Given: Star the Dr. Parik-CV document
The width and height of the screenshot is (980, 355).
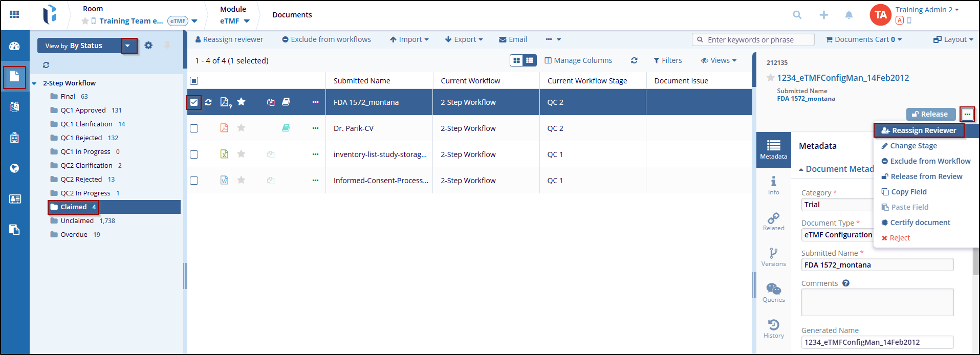Looking at the screenshot, I should 241,128.
